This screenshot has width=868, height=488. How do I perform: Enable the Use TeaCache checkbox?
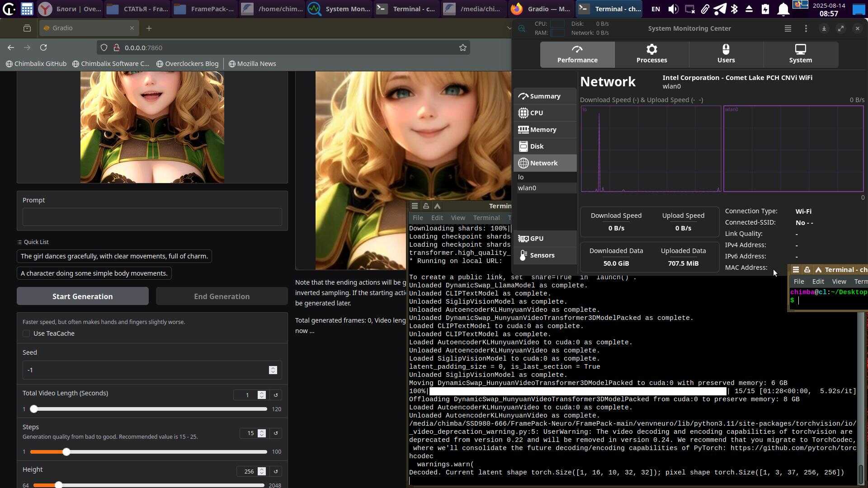(x=26, y=333)
